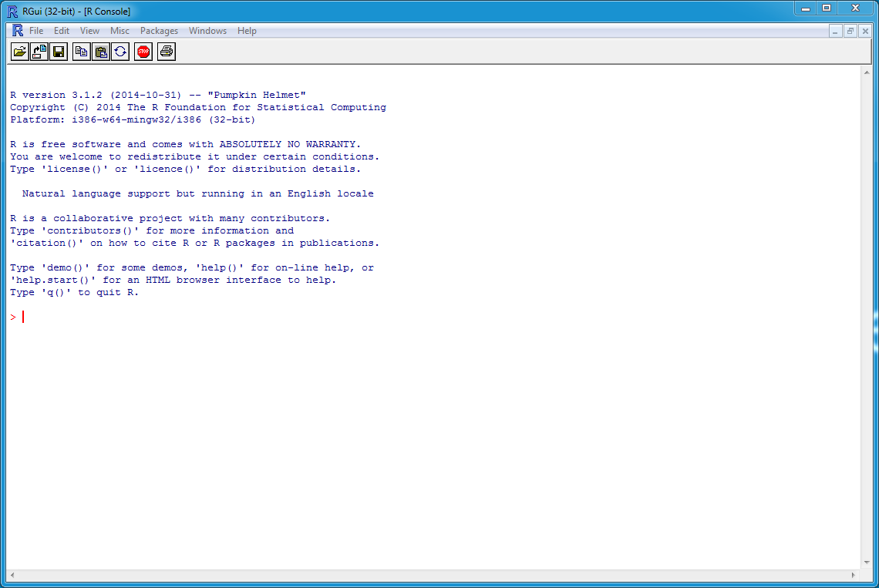Open the File menu

click(36, 31)
